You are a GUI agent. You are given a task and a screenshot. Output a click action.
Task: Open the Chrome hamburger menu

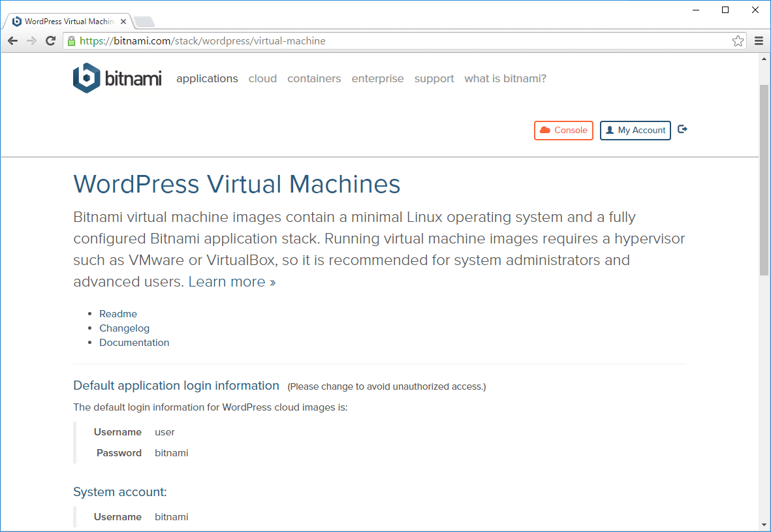[759, 41]
